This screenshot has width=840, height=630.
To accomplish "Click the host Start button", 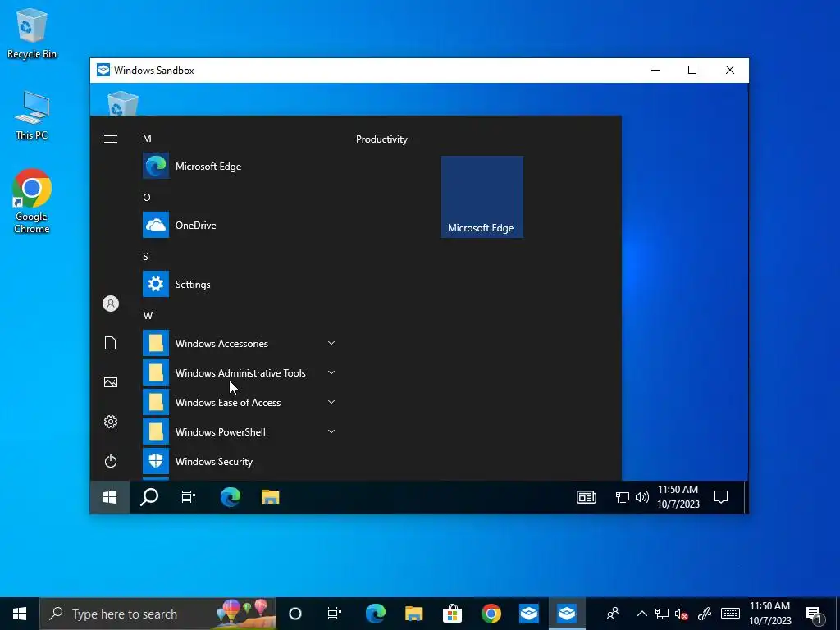I will tap(20, 614).
